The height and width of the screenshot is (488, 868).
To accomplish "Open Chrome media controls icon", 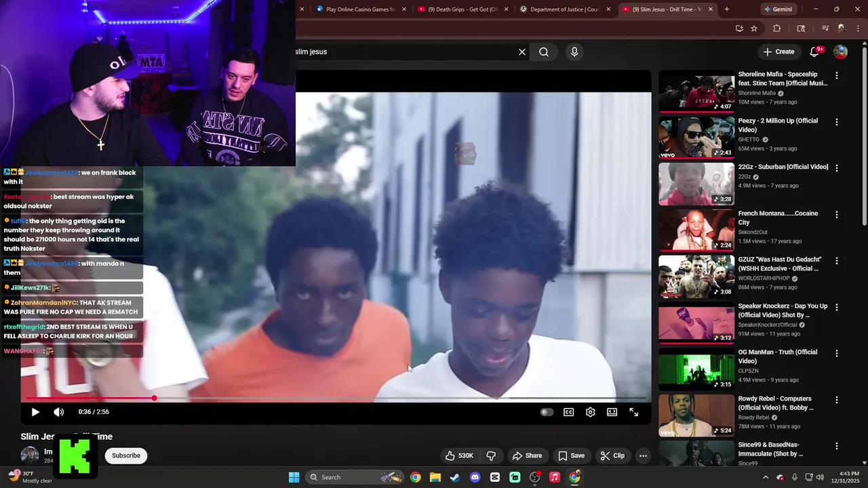I will pyautogui.click(x=825, y=28).
